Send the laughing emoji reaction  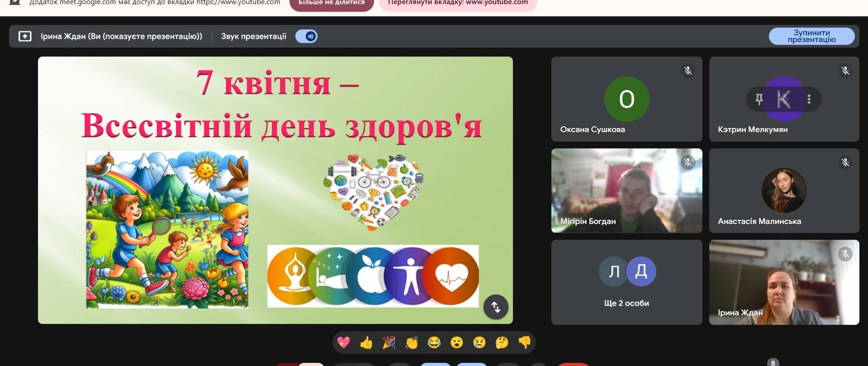tap(434, 343)
